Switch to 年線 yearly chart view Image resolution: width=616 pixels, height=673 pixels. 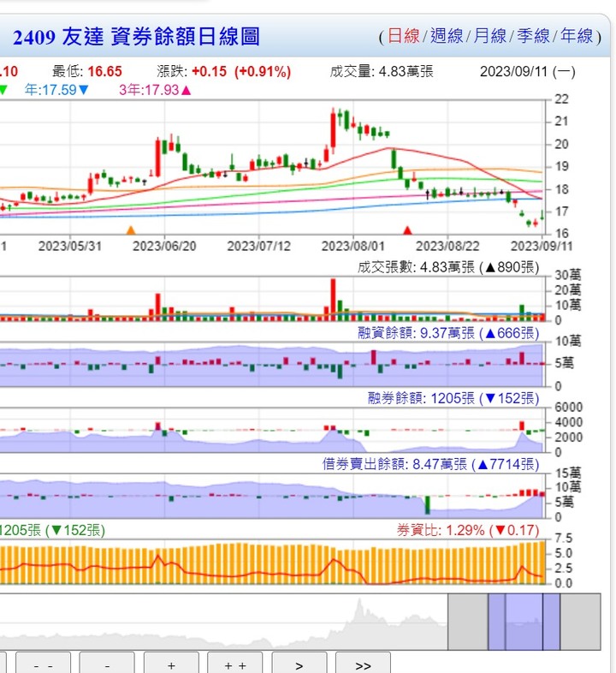577,36
